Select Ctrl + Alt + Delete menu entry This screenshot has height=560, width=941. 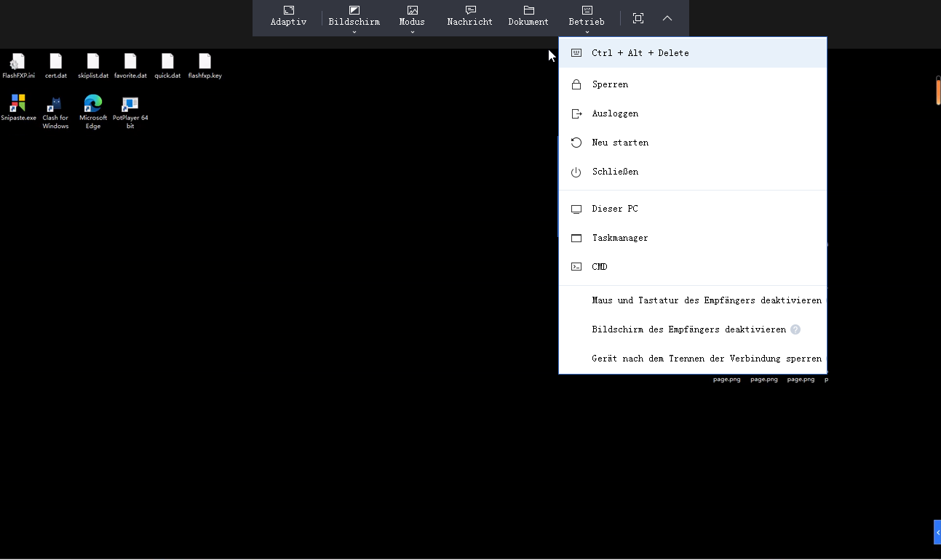[x=640, y=53]
